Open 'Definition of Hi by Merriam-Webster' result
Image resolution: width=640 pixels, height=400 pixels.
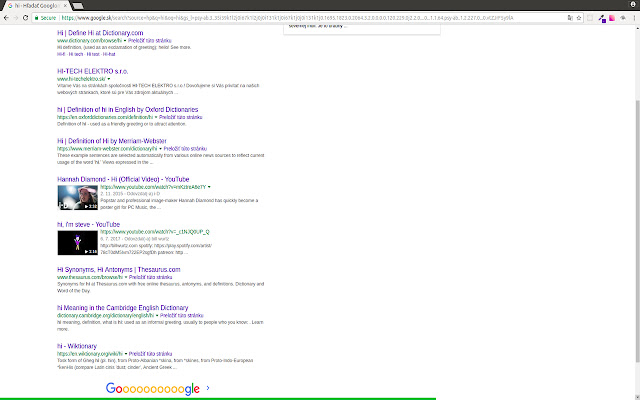coord(112,141)
